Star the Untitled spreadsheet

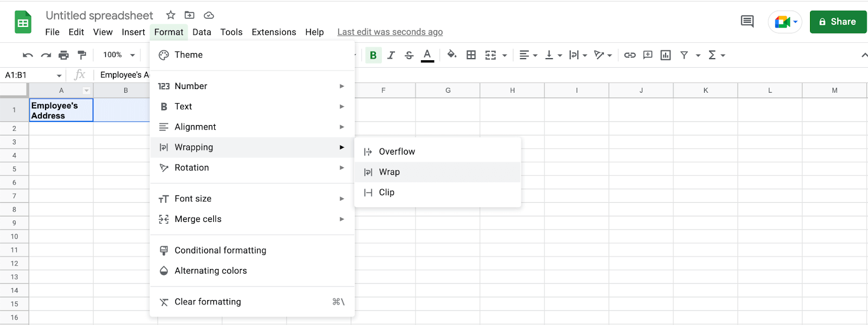tap(170, 15)
